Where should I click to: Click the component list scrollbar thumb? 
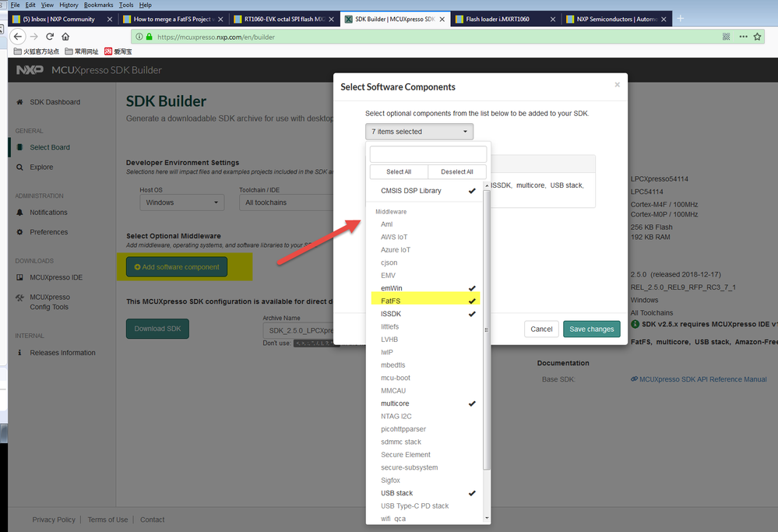[x=487, y=329]
